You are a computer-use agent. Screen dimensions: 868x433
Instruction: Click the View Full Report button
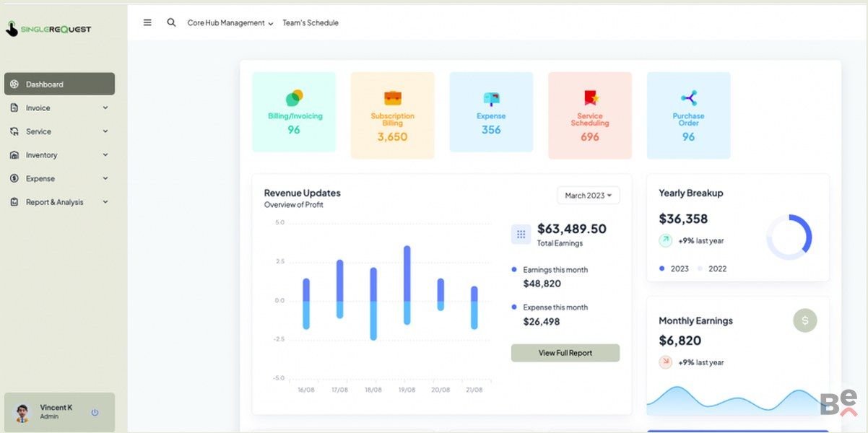click(565, 353)
